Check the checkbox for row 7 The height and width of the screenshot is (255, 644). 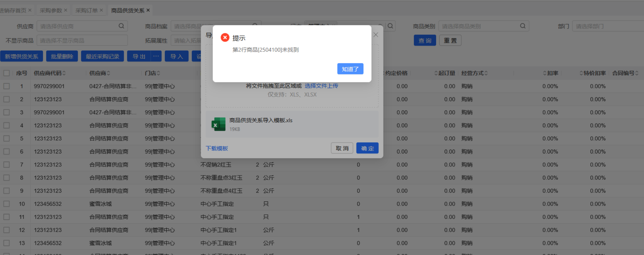pos(6,164)
